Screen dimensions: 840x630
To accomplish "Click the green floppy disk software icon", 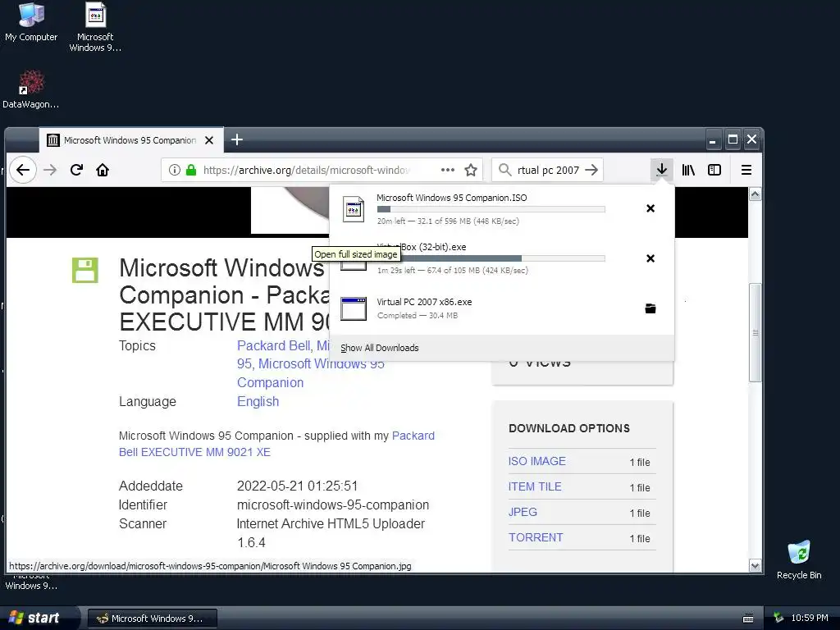I will coord(85,270).
